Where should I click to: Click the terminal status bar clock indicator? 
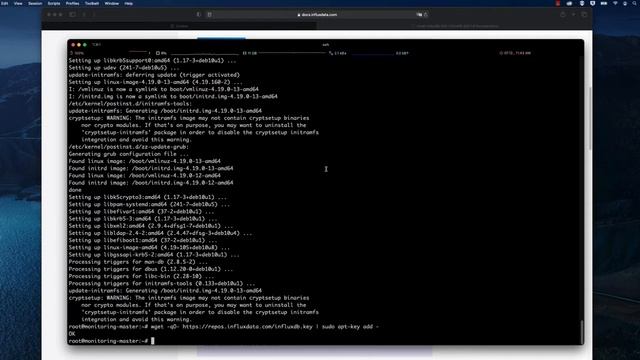516,53
